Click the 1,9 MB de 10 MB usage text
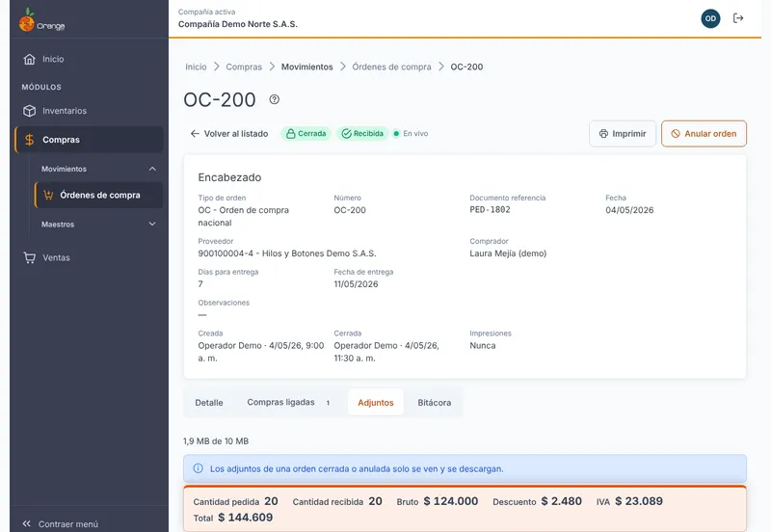This screenshot has height=532, width=771. (x=216, y=441)
